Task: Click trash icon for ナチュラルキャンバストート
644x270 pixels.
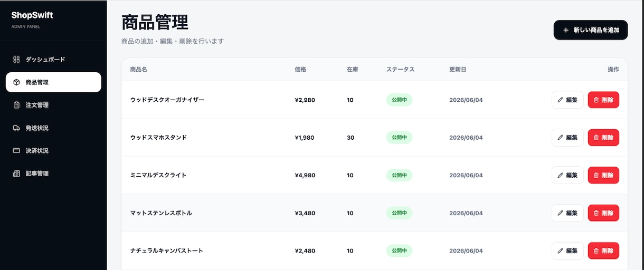Action: pos(596,250)
